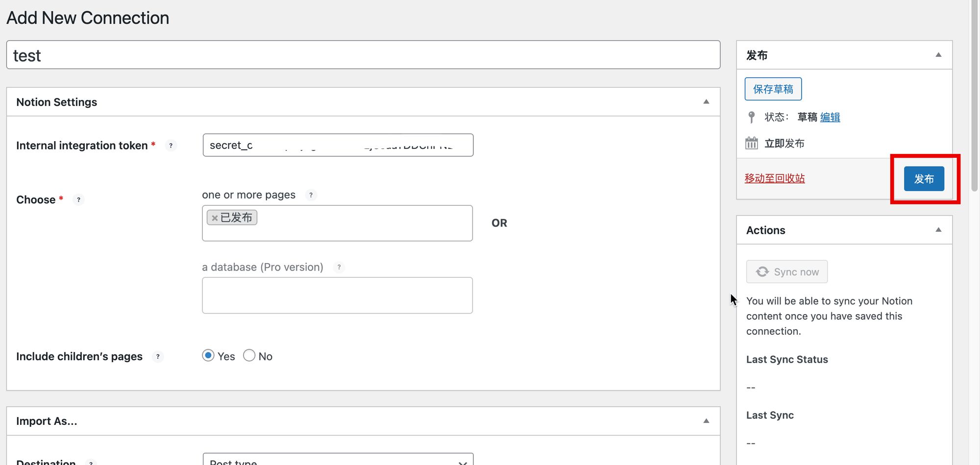The height and width of the screenshot is (465, 980).
Task: Open the Post type destination dropdown
Action: click(x=338, y=459)
